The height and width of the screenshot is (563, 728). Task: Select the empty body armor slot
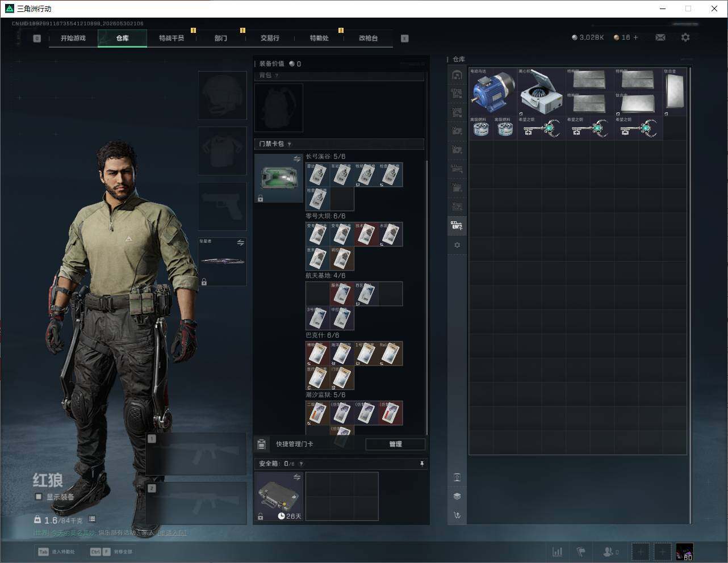tap(222, 150)
